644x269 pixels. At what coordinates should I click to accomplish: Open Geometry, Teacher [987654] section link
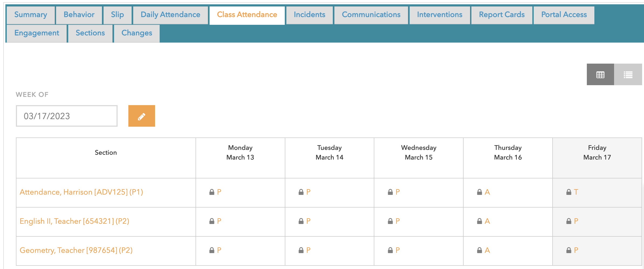tap(76, 250)
